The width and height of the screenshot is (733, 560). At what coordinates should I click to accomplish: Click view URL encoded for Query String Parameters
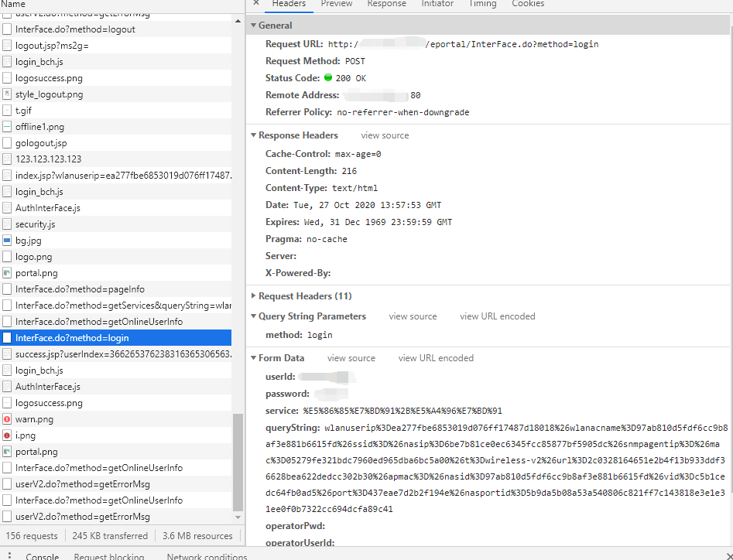click(x=498, y=316)
